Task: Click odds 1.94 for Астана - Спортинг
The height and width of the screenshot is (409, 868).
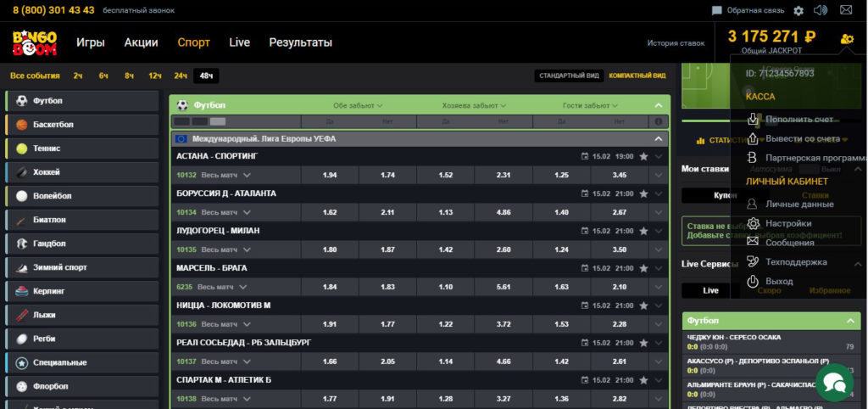Action: pyautogui.click(x=330, y=175)
